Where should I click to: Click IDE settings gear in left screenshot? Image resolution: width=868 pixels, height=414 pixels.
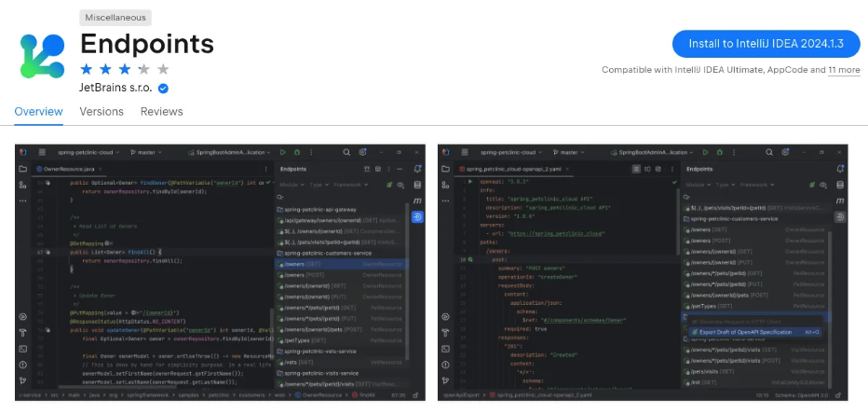click(x=362, y=152)
